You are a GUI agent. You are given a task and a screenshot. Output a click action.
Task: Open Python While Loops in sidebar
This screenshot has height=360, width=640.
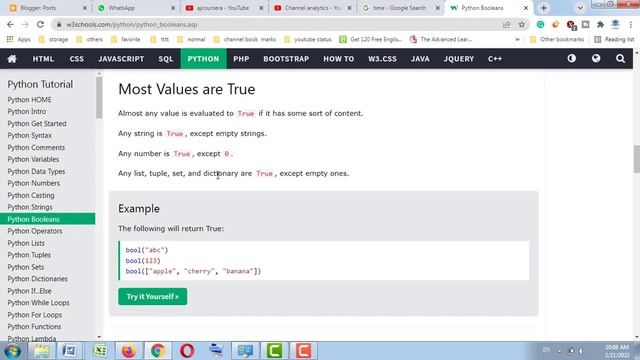(x=38, y=303)
